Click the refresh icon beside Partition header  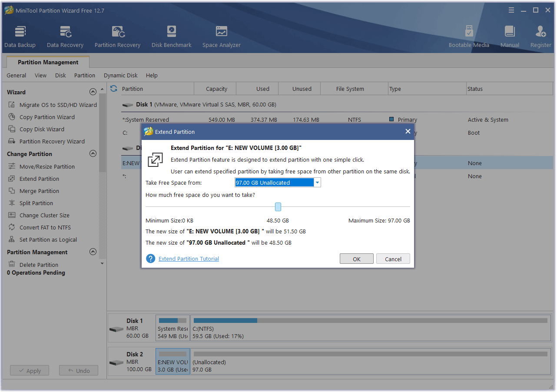click(x=114, y=89)
